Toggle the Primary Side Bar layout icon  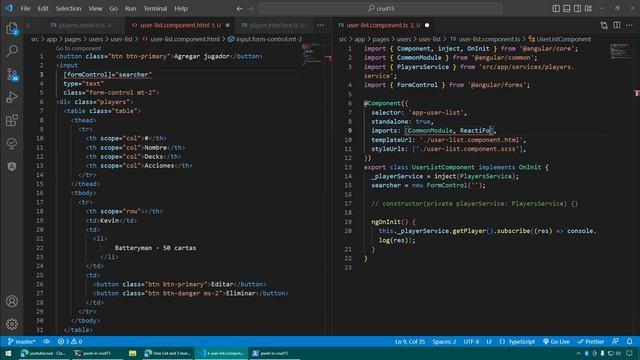[x=556, y=9]
